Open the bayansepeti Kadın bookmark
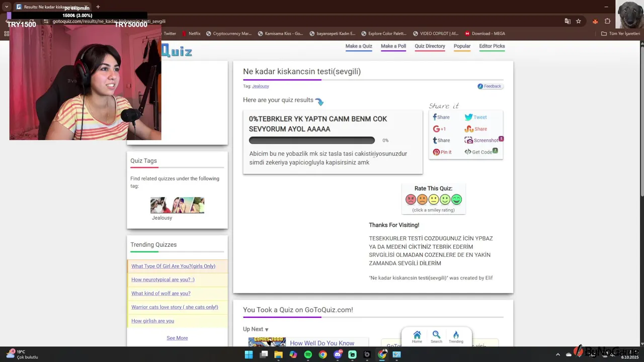 [332, 34]
